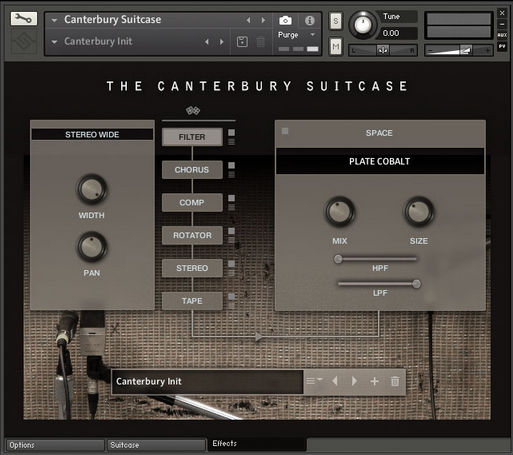Viewport: 513px width, 455px height.
Task: Open the STEREO WIDE mode selector
Action: point(92,134)
